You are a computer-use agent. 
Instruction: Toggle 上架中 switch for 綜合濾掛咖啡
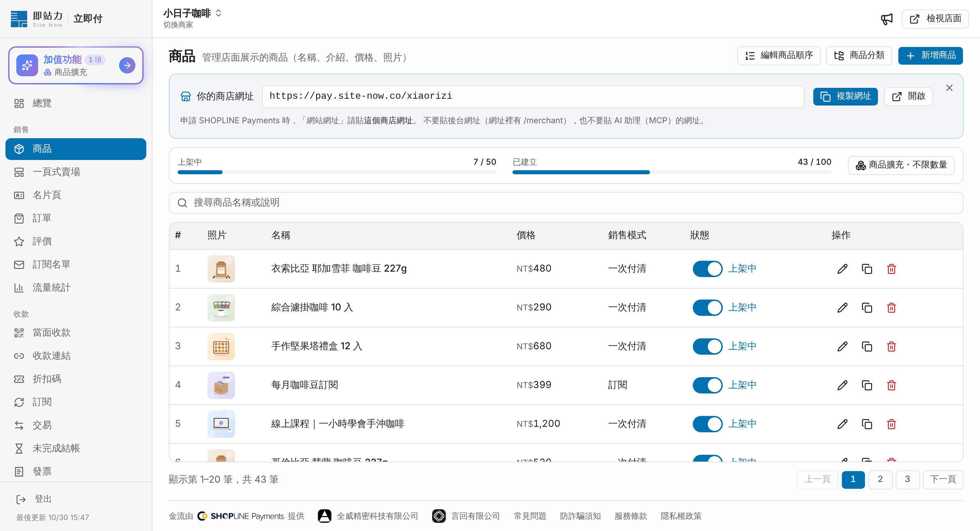(x=707, y=308)
